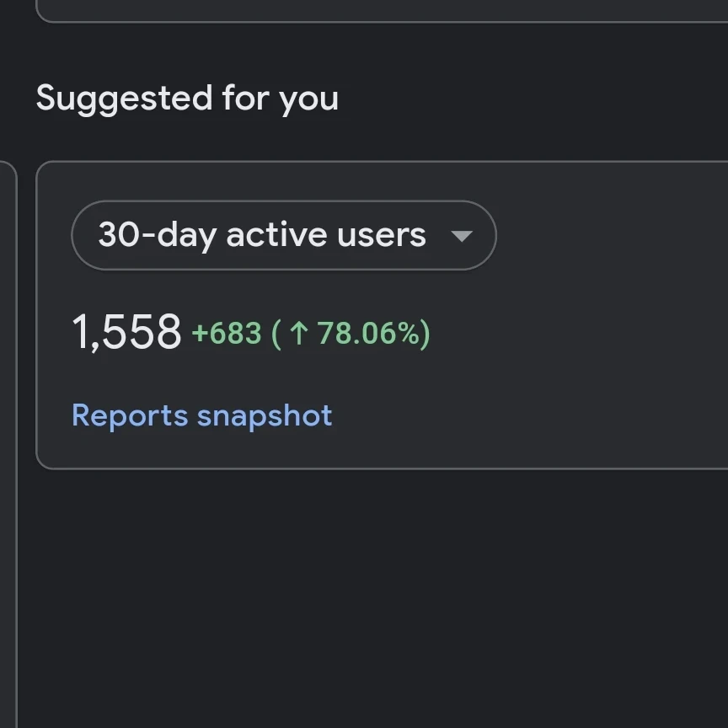Image resolution: width=728 pixels, height=728 pixels.
Task: Click the opening parenthesis before trend arrow
Action: coord(276,334)
